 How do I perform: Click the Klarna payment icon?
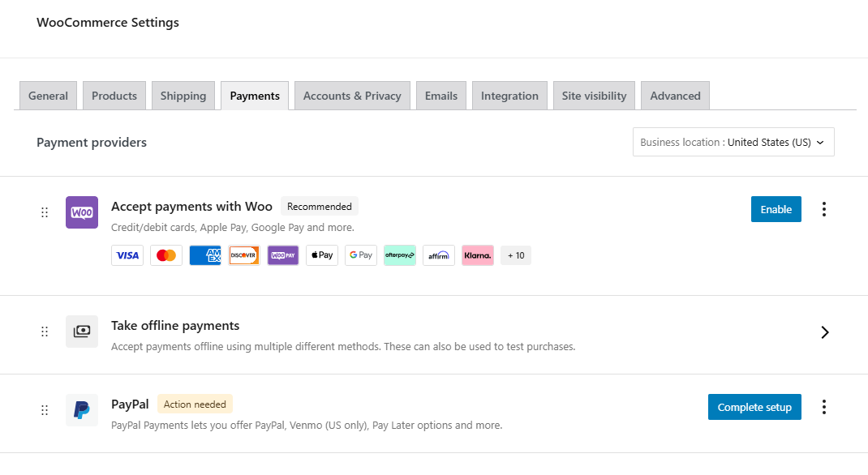[x=478, y=255]
